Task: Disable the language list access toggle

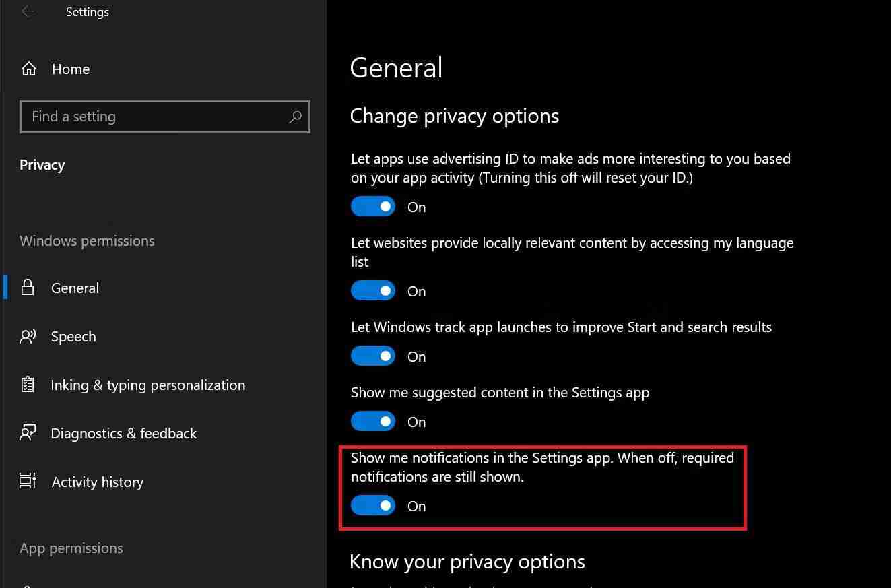Action: coord(372,290)
